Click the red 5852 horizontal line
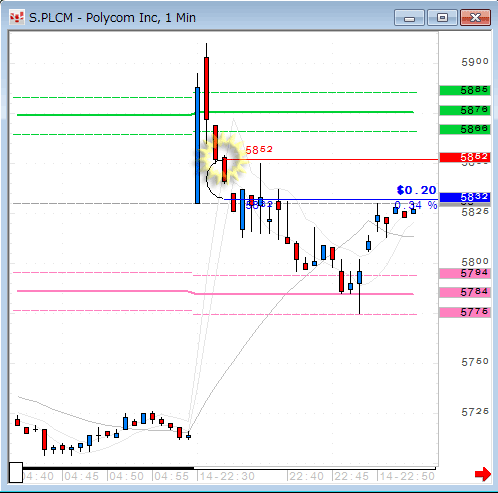Viewport: 498px width, 493px height. 333,160
